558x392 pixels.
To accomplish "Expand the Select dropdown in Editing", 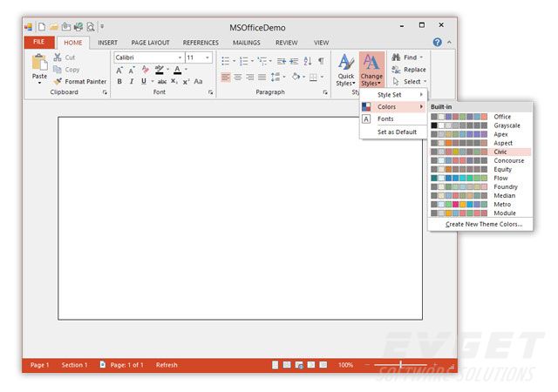I will point(425,82).
